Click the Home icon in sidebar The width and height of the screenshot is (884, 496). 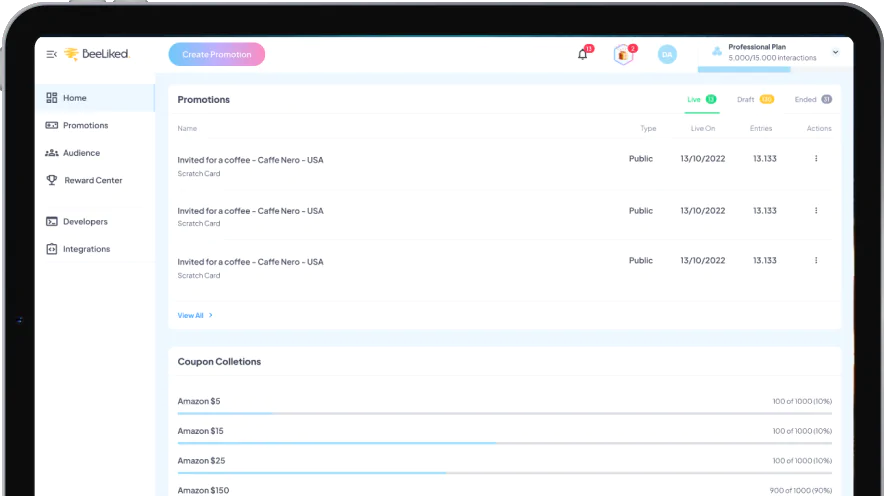click(52, 98)
